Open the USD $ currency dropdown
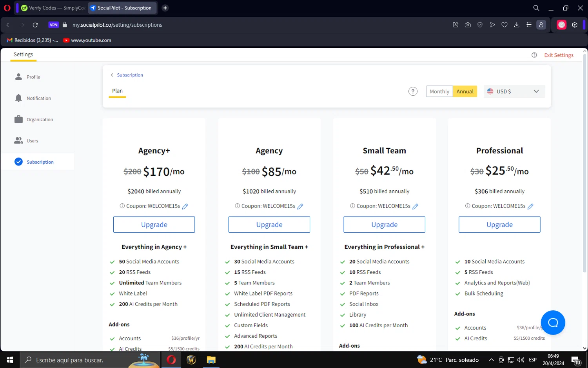This screenshot has height=368, width=588. coord(514,91)
